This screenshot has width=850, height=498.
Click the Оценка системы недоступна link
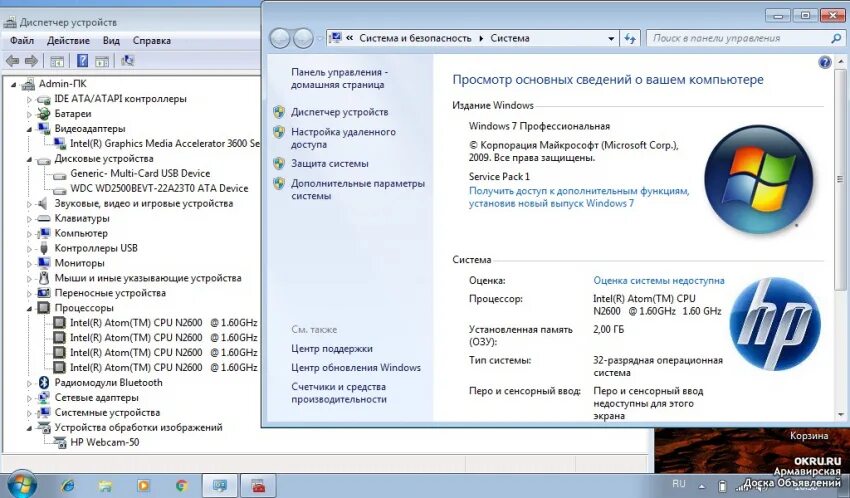coord(659,281)
